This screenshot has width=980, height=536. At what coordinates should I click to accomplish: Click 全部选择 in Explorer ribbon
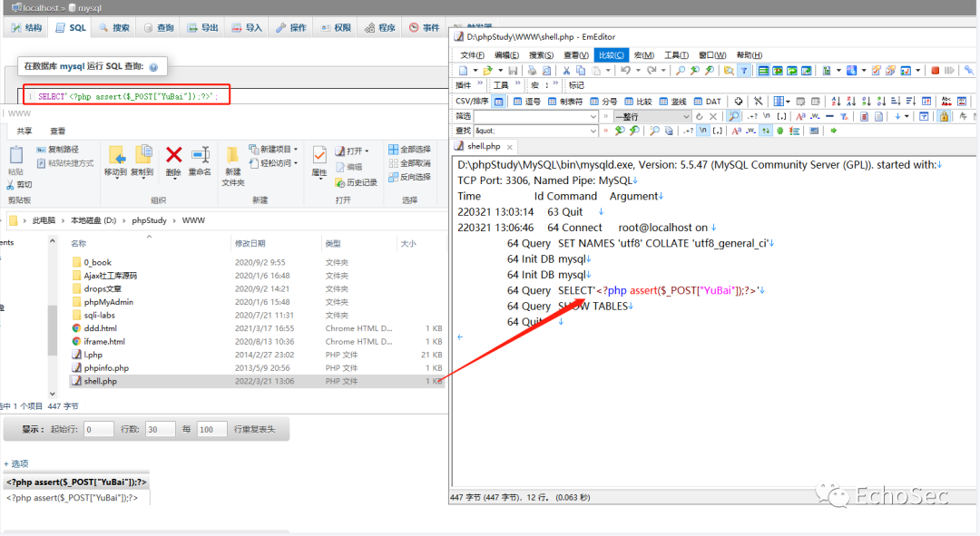pos(409,150)
